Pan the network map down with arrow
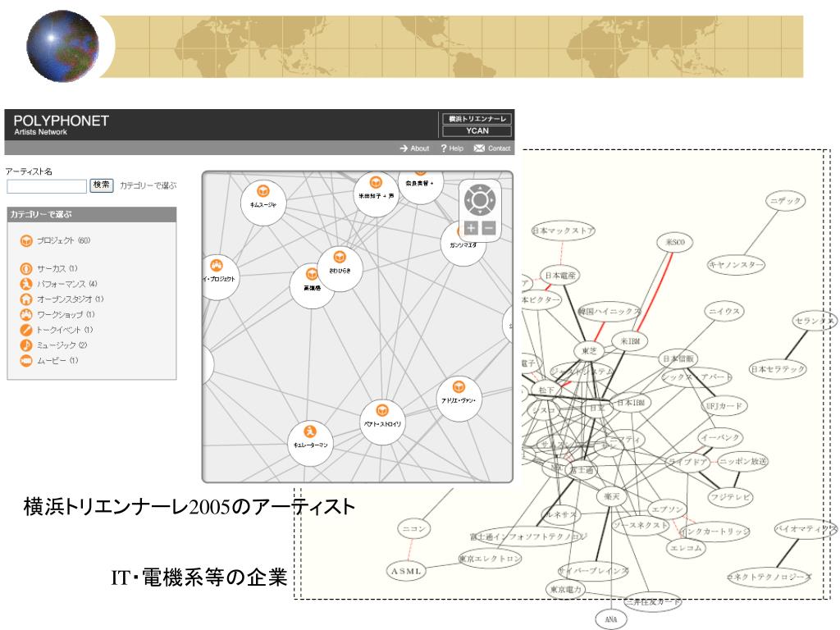The height and width of the screenshot is (630, 840). pos(479,212)
